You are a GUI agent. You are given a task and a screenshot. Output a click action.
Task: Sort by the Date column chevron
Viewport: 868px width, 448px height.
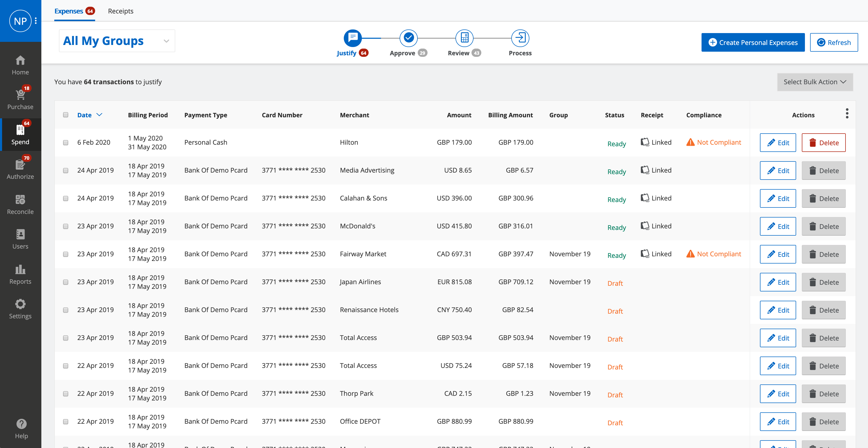99,115
